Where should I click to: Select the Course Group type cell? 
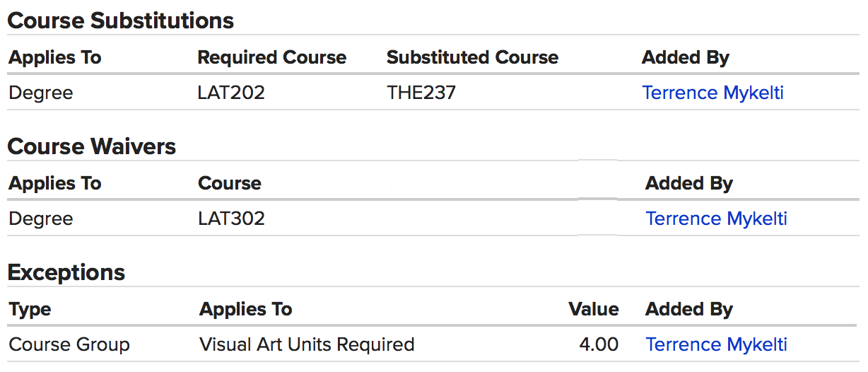69,344
